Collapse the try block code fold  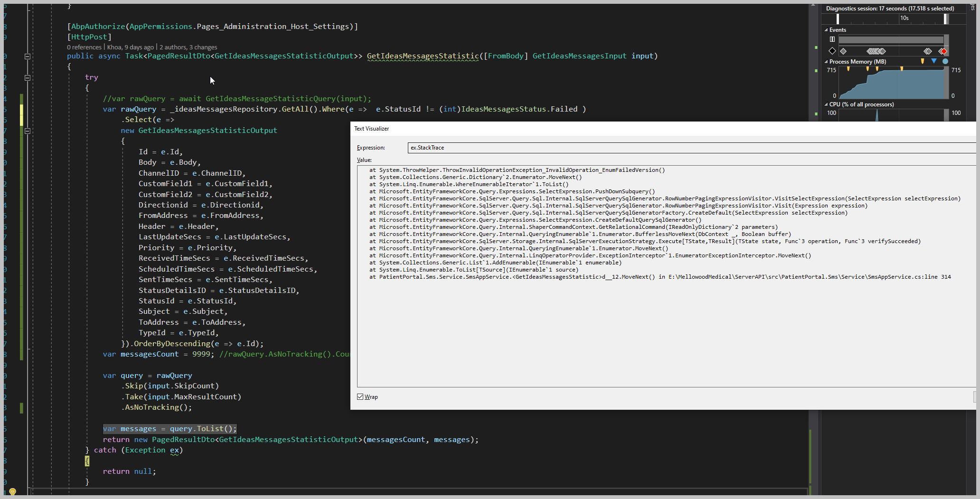pos(28,78)
